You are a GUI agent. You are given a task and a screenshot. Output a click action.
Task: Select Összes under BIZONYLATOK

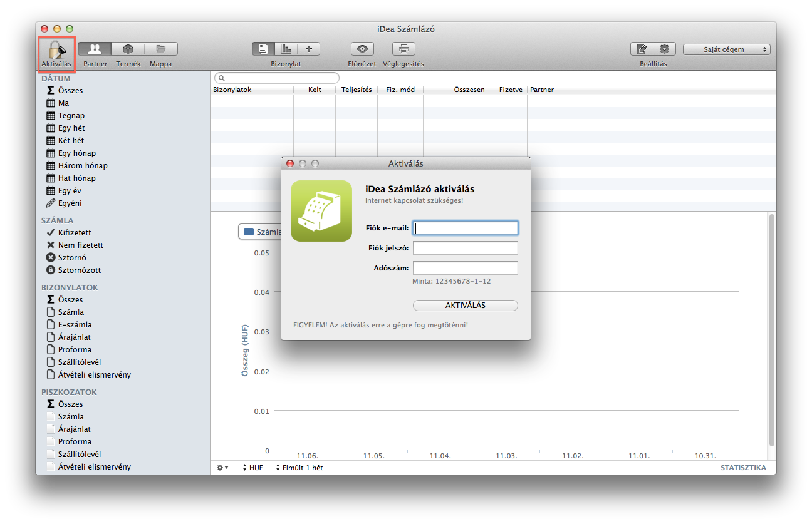click(65, 300)
